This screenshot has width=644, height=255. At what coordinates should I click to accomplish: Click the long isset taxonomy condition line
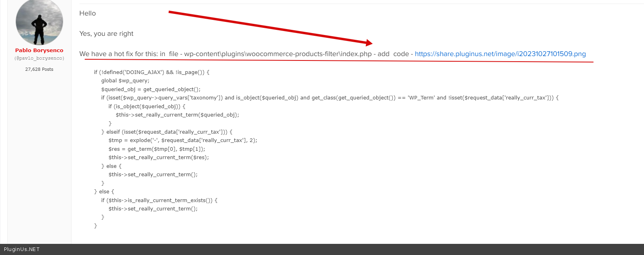tap(330, 98)
